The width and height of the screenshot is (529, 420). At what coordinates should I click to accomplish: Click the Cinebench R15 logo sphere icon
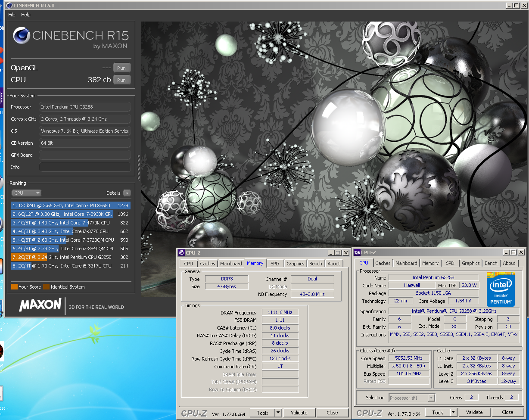[x=22, y=36]
